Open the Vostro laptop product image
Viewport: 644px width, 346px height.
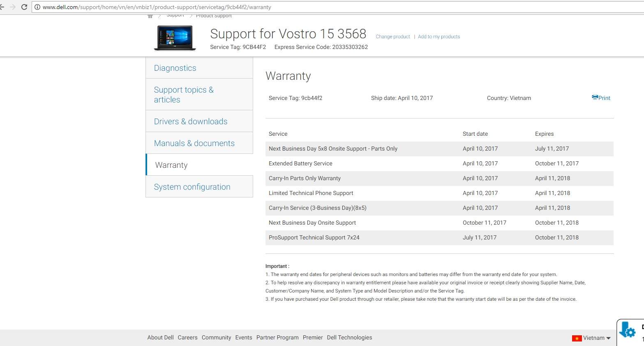175,38
